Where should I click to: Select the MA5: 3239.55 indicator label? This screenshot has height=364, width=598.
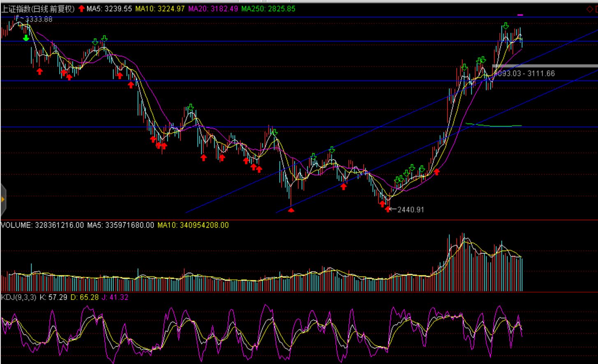point(109,9)
